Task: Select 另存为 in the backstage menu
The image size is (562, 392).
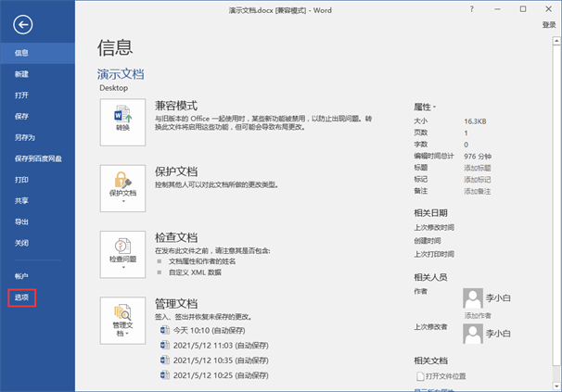Action: point(24,137)
